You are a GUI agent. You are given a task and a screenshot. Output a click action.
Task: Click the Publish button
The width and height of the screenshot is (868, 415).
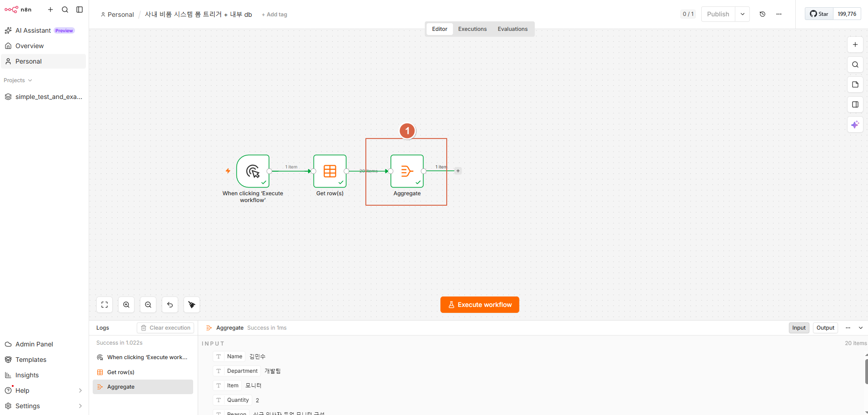pyautogui.click(x=718, y=14)
